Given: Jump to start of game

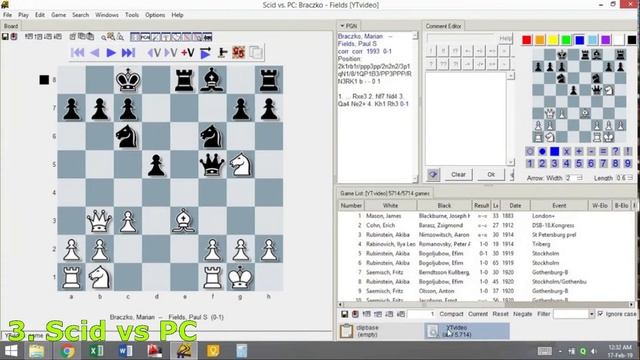Looking at the screenshot, I should click(77, 52).
